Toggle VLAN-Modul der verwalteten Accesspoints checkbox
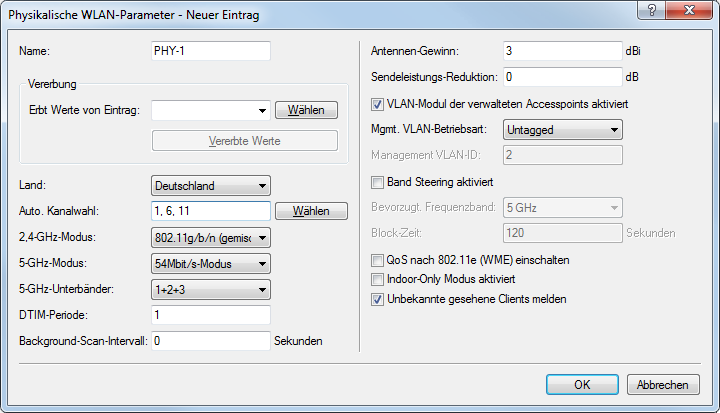720x413 pixels. pyautogui.click(x=377, y=103)
